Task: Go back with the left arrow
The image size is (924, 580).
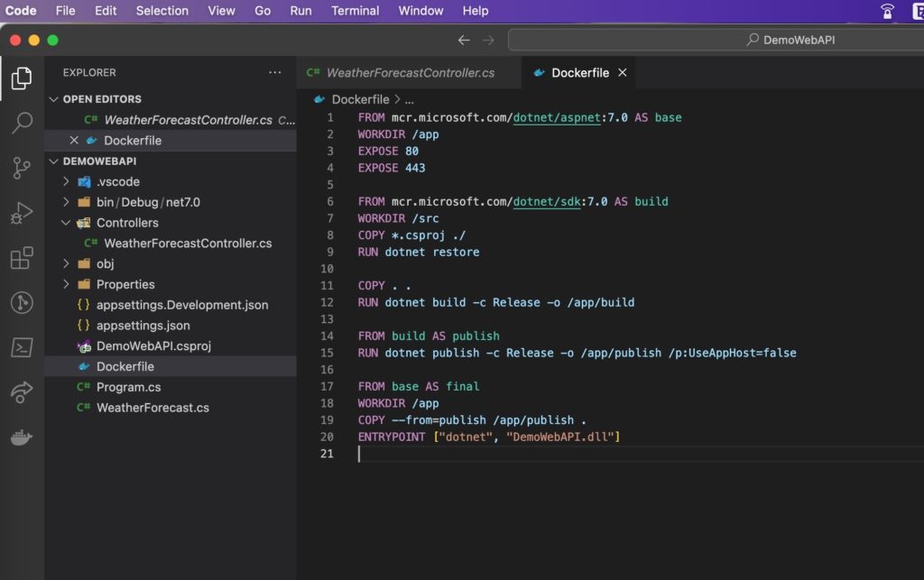Action: tap(464, 40)
